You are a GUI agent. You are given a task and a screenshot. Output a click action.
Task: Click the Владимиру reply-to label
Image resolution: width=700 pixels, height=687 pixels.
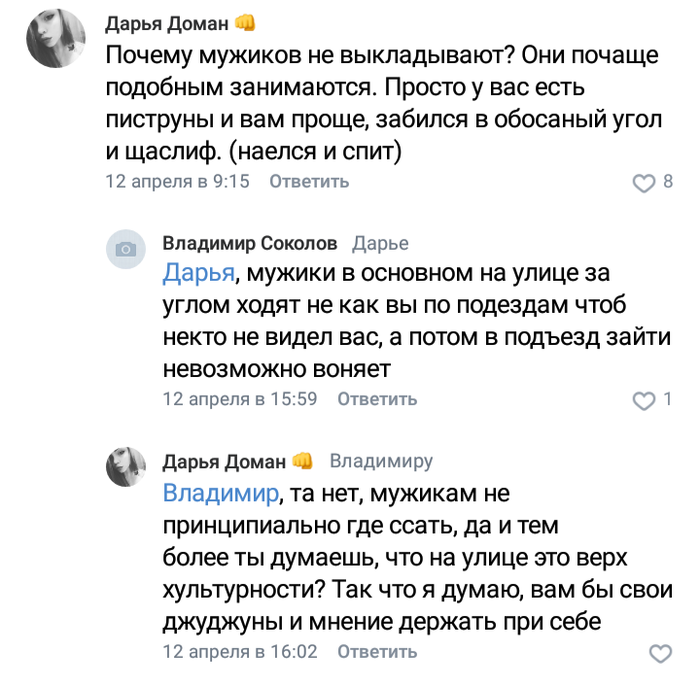[x=381, y=461]
